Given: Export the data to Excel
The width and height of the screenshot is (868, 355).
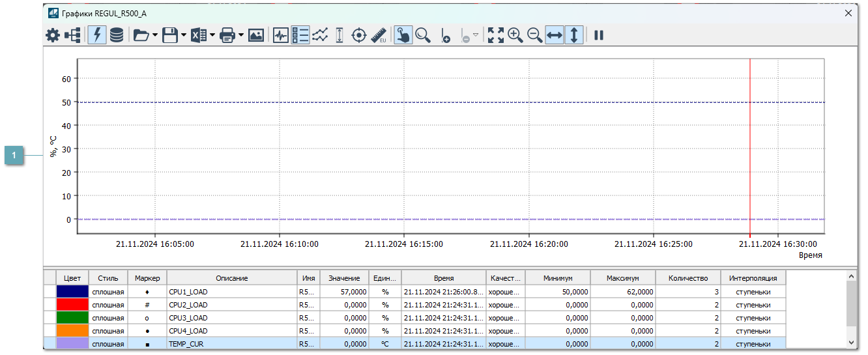Looking at the screenshot, I should [x=199, y=35].
